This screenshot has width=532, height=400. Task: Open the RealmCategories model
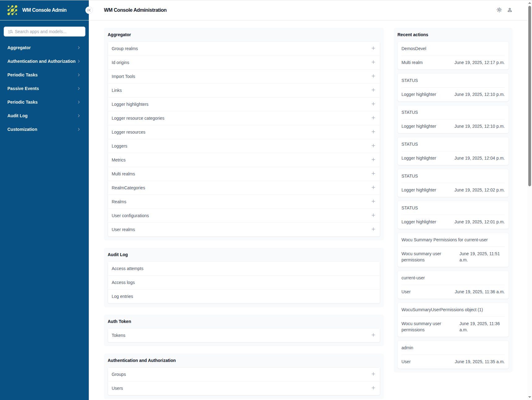(x=128, y=188)
